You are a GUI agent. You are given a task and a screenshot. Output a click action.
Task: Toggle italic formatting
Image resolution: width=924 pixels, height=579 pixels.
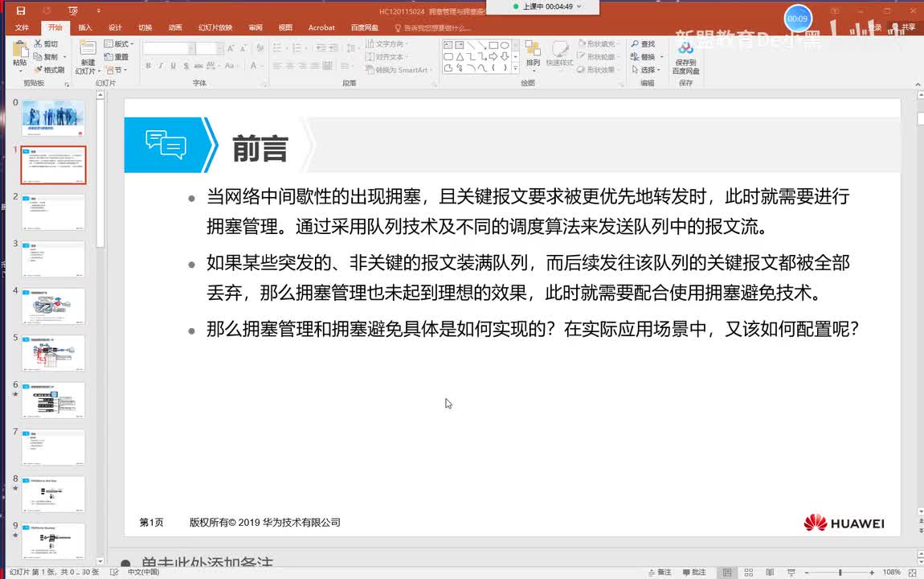click(x=160, y=65)
